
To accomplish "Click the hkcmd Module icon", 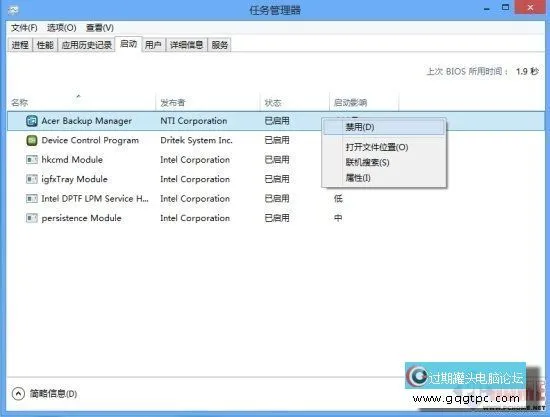I will coord(32,160).
